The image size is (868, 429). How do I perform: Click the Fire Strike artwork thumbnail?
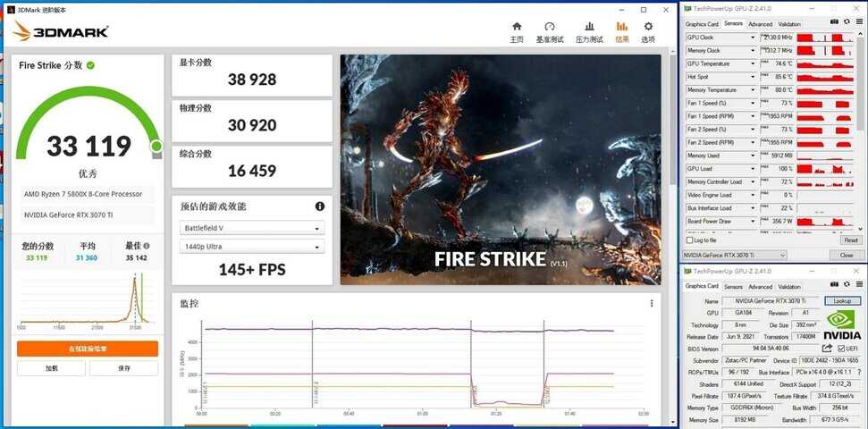click(501, 170)
